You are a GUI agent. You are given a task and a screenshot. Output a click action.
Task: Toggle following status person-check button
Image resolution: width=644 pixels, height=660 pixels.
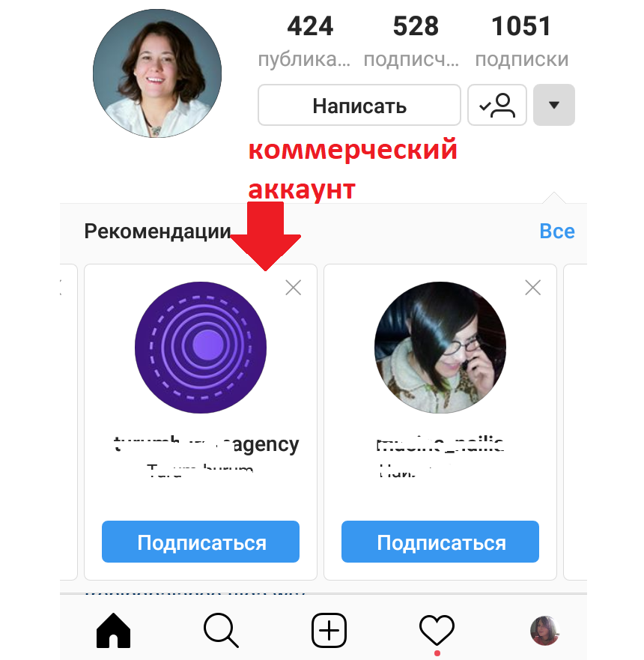coord(497,105)
